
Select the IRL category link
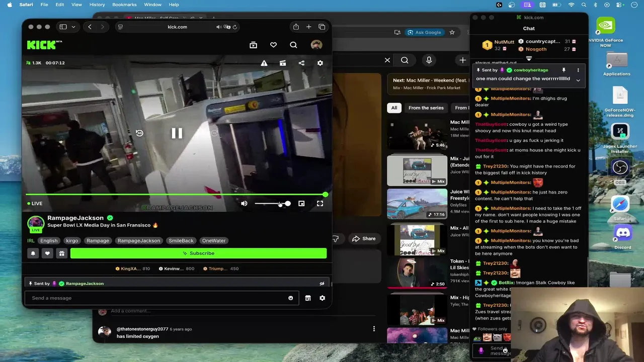tap(31, 241)
